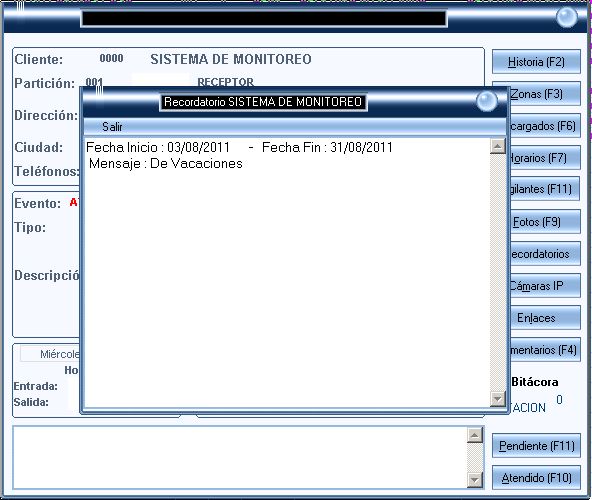This screenshot has width=592, height=500.
Task: Click round orb button in Recordatorio title bar
Action: click(486, 101)
